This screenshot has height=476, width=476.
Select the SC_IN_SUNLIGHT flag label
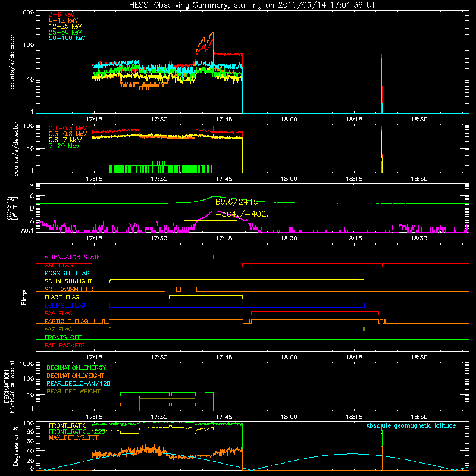tap(68, 281)
